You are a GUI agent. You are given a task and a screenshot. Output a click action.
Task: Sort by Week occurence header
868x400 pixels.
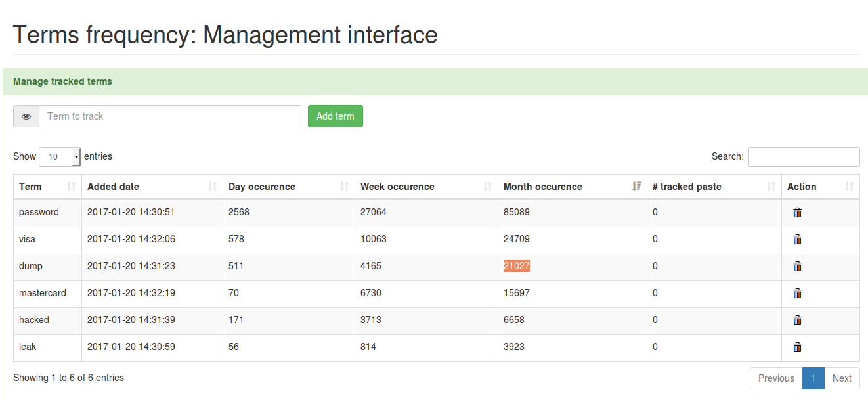(x=425, y=187)
